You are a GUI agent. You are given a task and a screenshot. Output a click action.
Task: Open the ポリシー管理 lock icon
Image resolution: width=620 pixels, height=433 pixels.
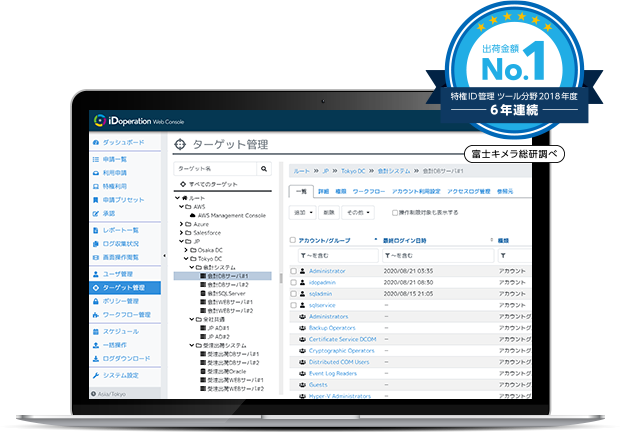[x=96, y=301]
